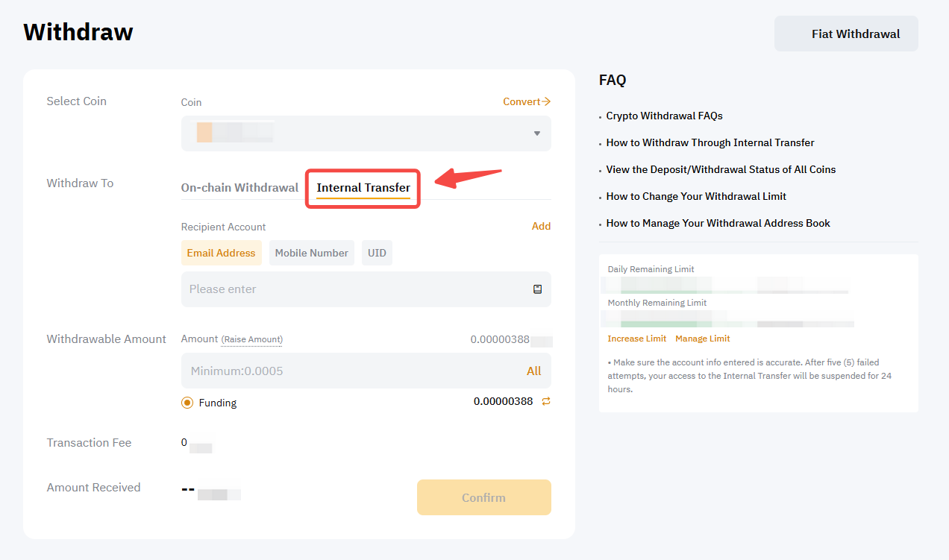Select the Funding radio button
Image resolution: width=949 pixels, height=560 pixels.
coord(187,403)
